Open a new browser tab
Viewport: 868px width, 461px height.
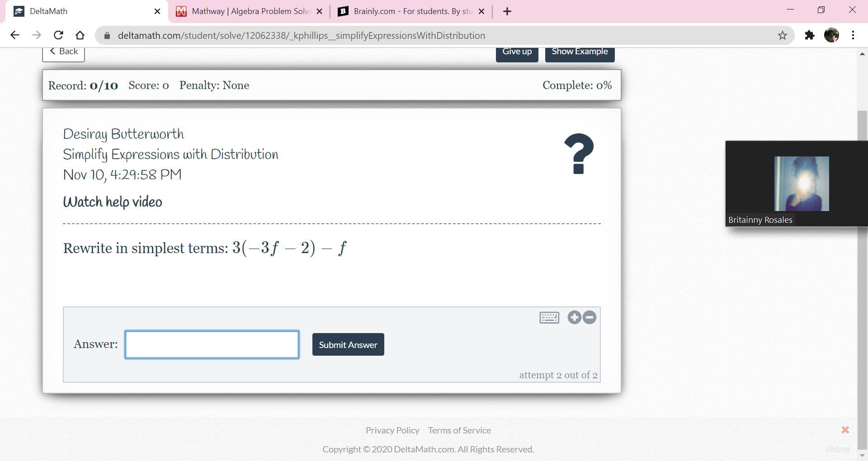point(507,11)
